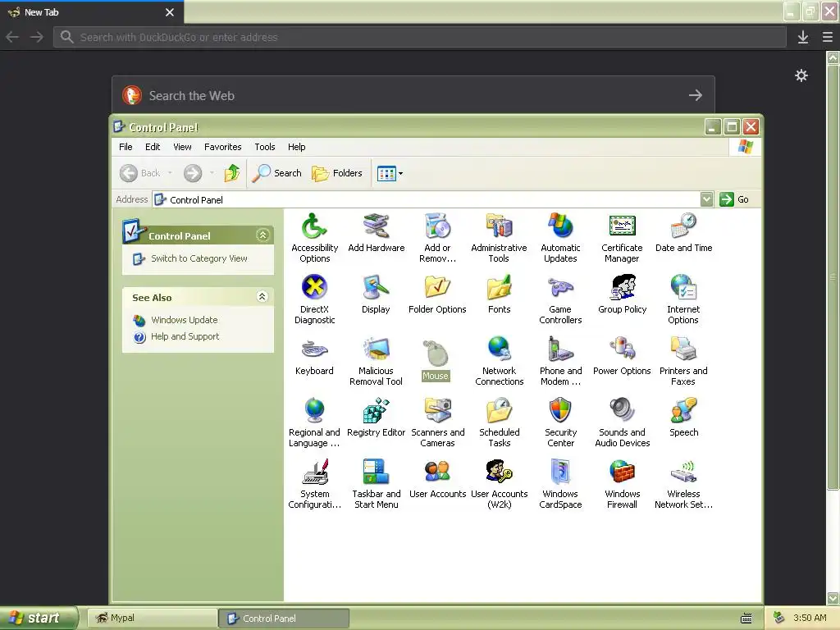Select the highlighted Mouse icon
The image size is (840, 630).
tap(435, 360)
